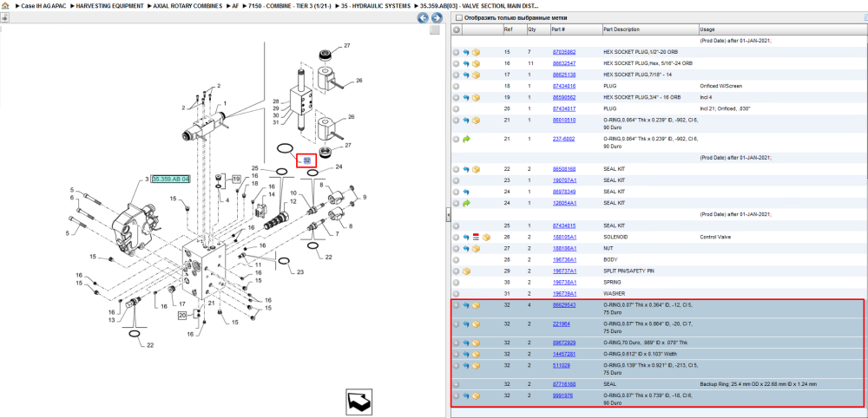Click package icon for part 14457281

[476, 354]
